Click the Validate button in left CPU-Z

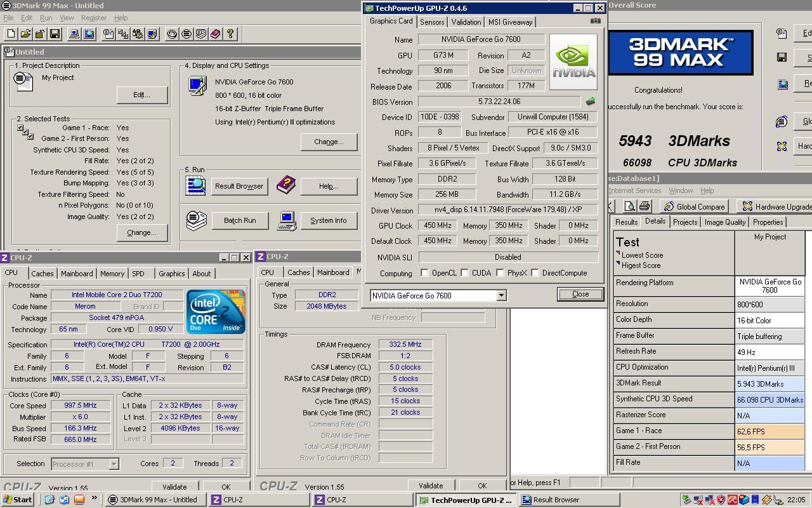click(174, 487)
